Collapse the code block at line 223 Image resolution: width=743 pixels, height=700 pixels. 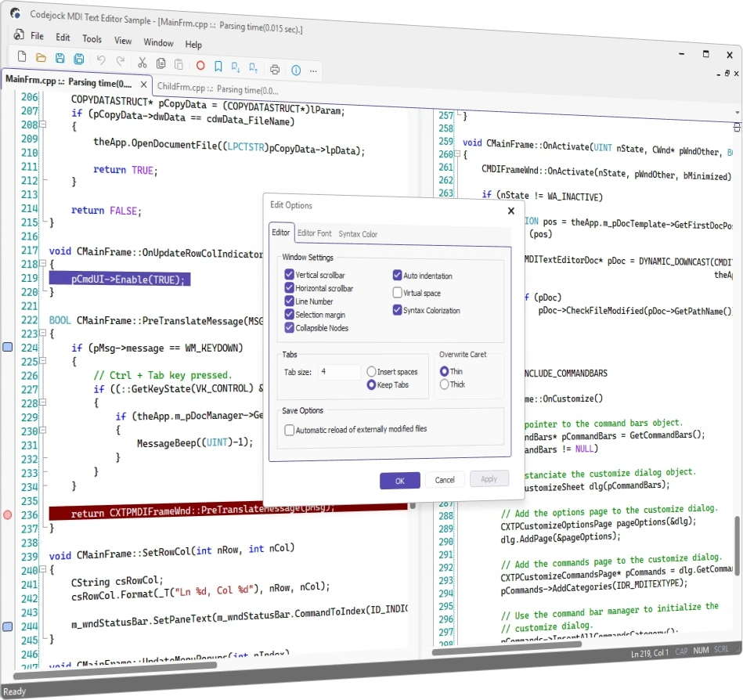(x=42, y=334)
